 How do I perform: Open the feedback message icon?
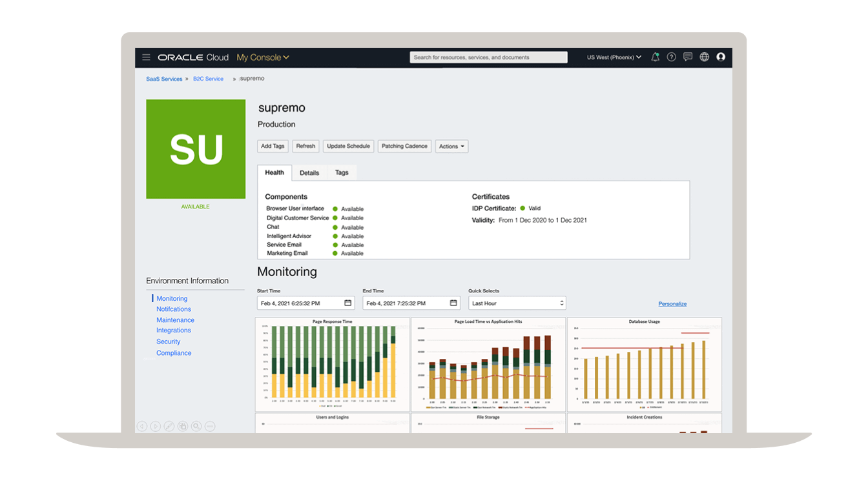click(x=687, y=57)
